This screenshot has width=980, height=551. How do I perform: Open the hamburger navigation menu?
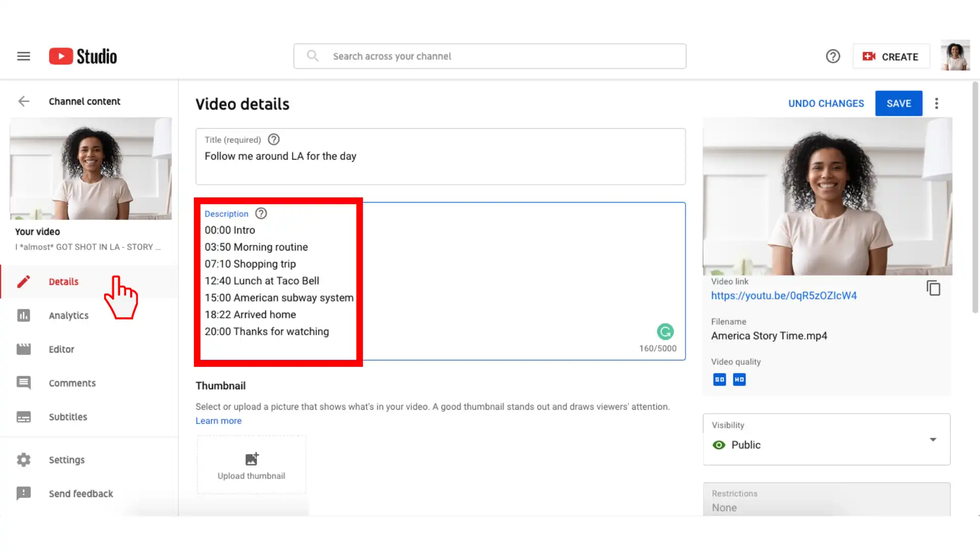[23, 56]
